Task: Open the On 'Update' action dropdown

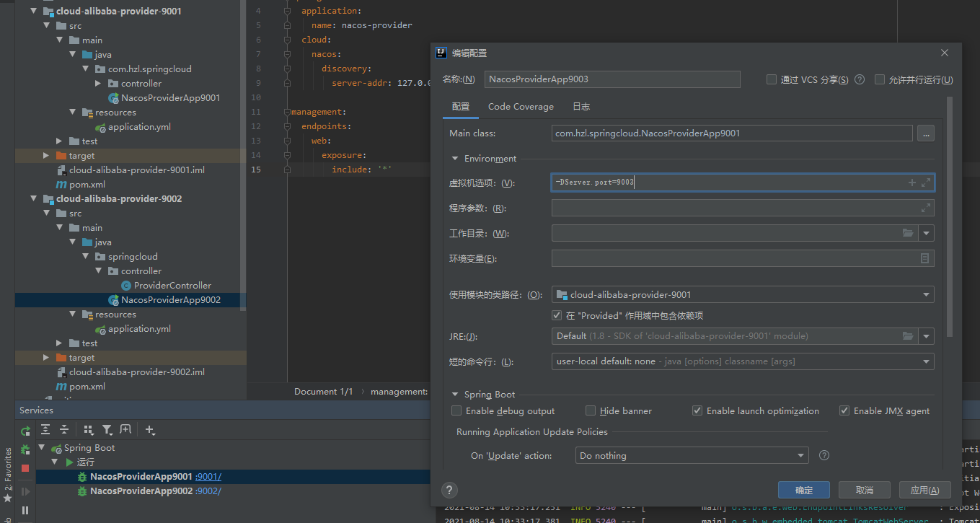Action: [692, 455]
